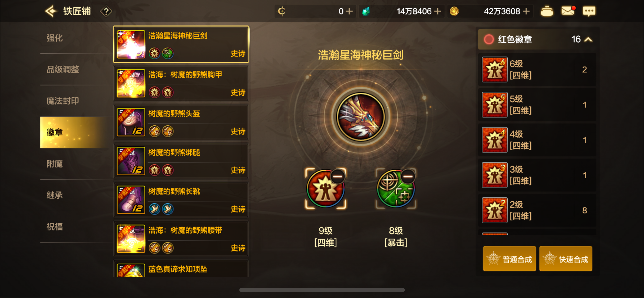Remove the 8级 暴击 green badge
Screen dimensions: 644x298
pyautogui.click(x=408, y=176)
